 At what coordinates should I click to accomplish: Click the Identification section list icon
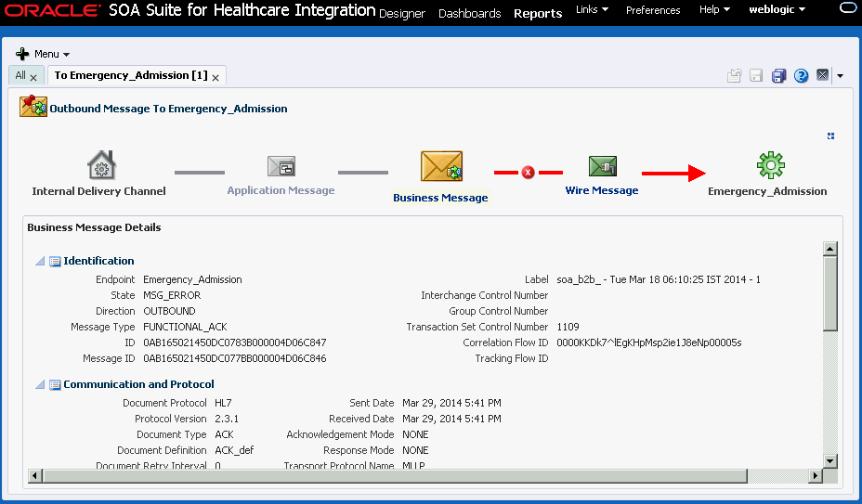[x=55, y=262]
